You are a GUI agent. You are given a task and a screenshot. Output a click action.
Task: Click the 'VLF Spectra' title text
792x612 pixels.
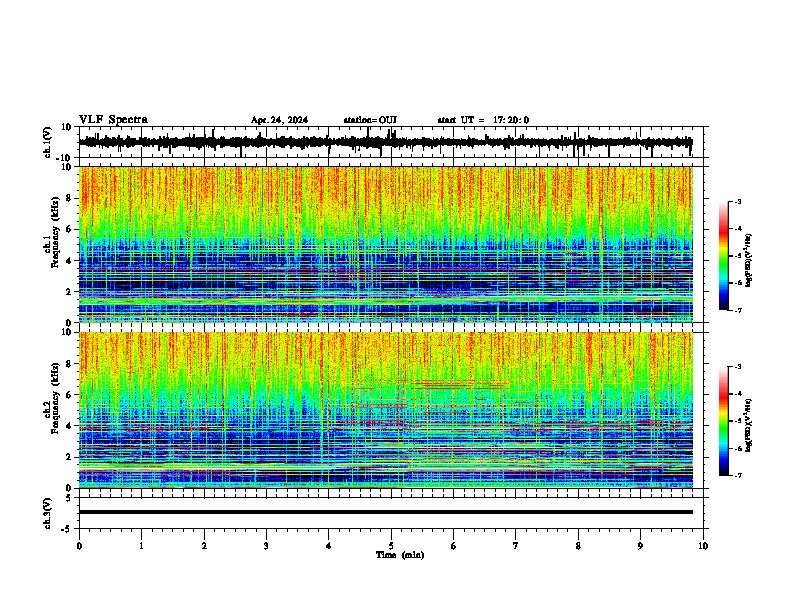113,120
